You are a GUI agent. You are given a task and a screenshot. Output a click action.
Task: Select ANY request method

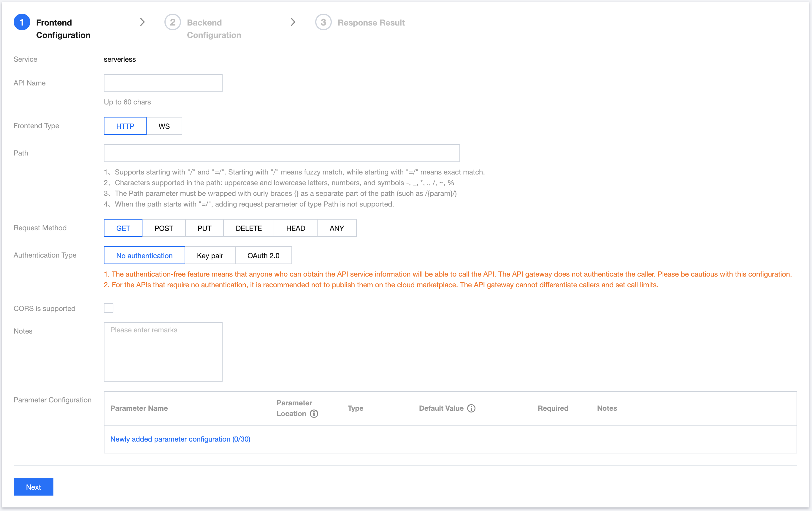[337, 228]
